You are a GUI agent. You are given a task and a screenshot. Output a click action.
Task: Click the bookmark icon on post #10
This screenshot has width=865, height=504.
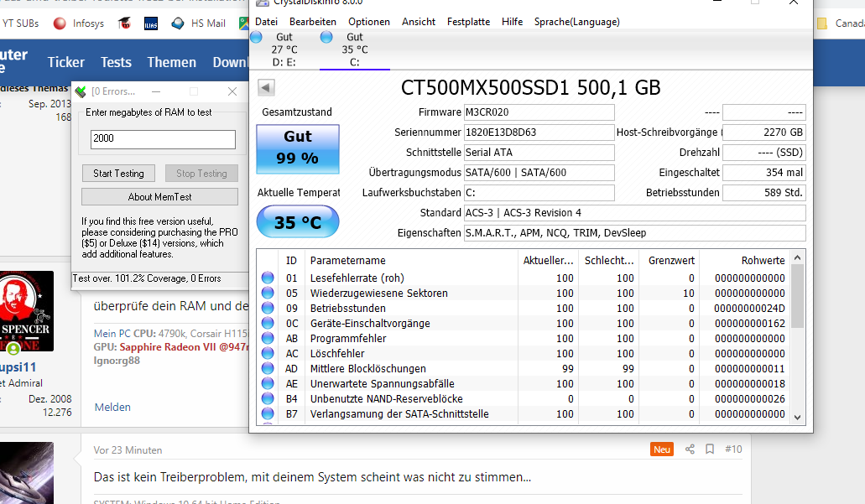point(710,449)
